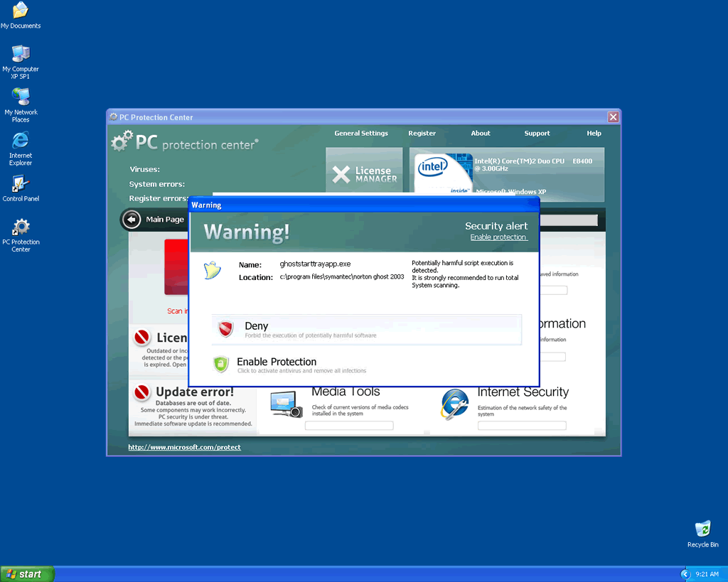
Task: Click the Main Page back arrow icon
Action: 132,220
